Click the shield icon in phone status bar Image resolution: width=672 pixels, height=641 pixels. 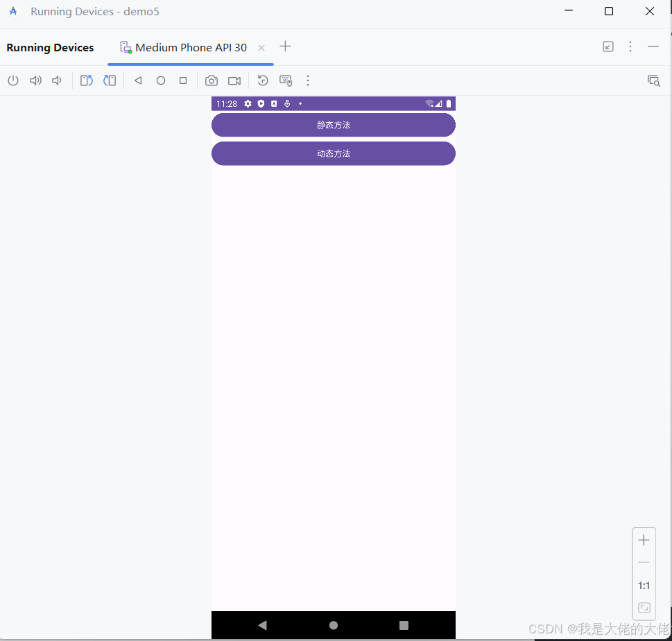click(x=261, y=103)
